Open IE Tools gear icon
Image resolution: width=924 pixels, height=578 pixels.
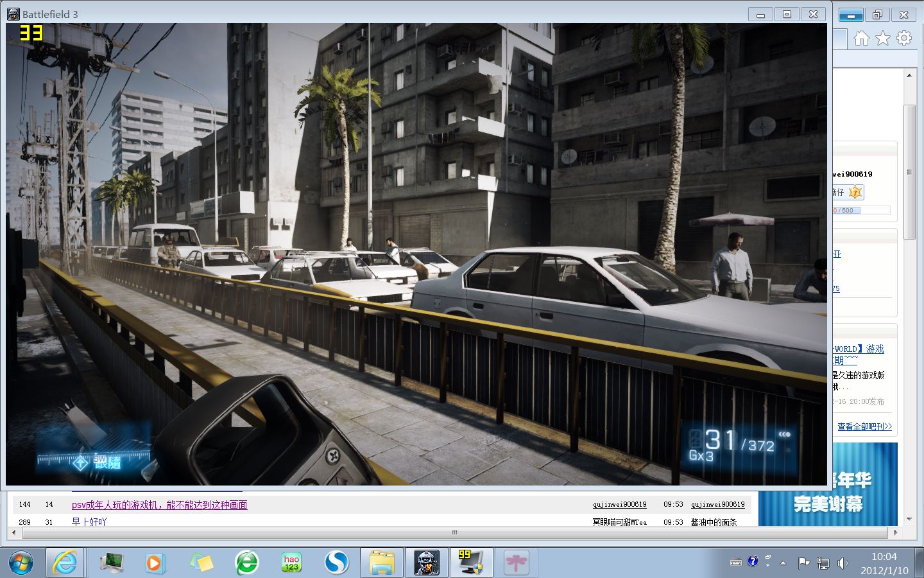tap(903, 39)
